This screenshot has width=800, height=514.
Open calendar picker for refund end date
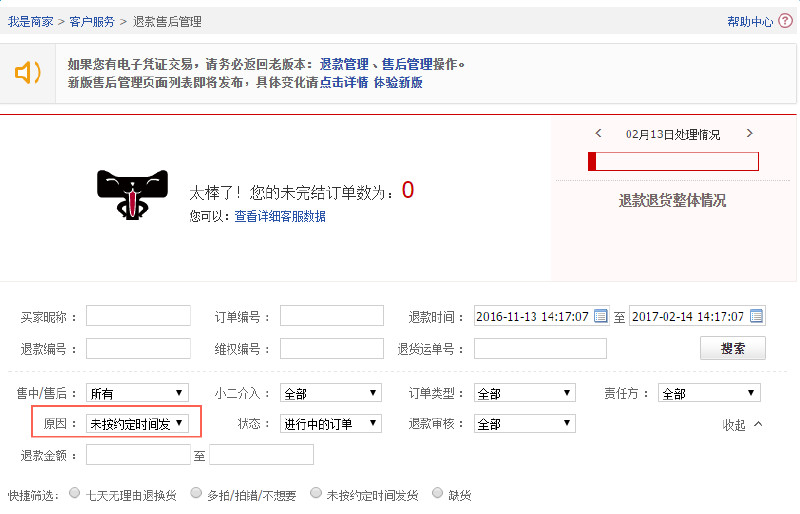[x=757, y=316]
